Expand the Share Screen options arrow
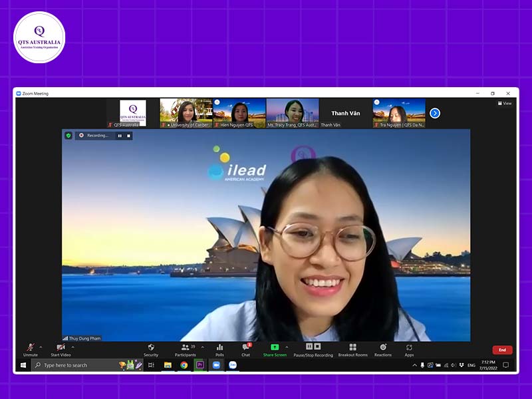 pyautogui.click(x=287, y=347)
